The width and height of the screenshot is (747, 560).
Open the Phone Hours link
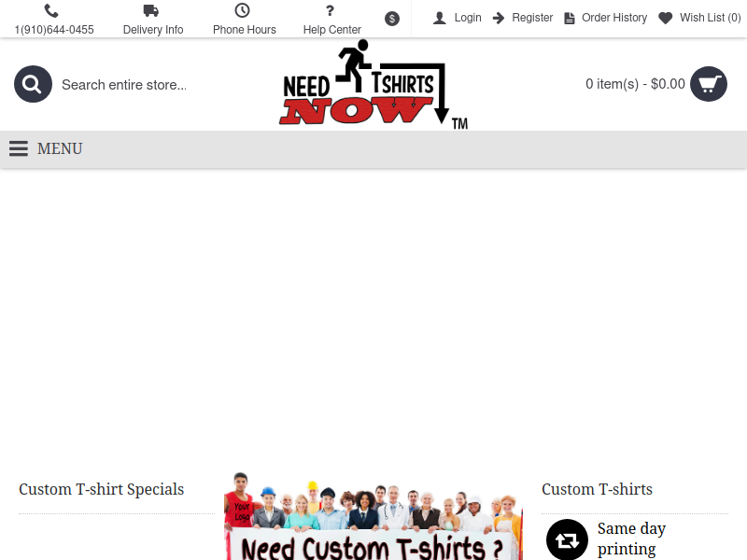[245, 30]
